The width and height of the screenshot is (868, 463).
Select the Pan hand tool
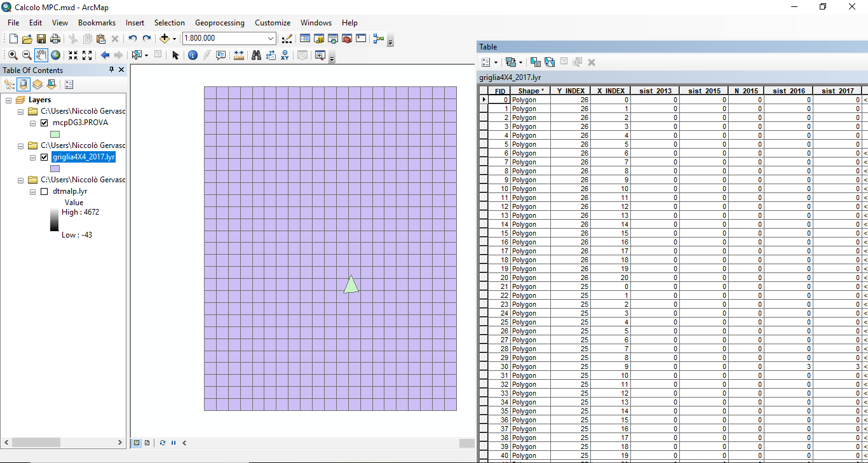(41, 55)
